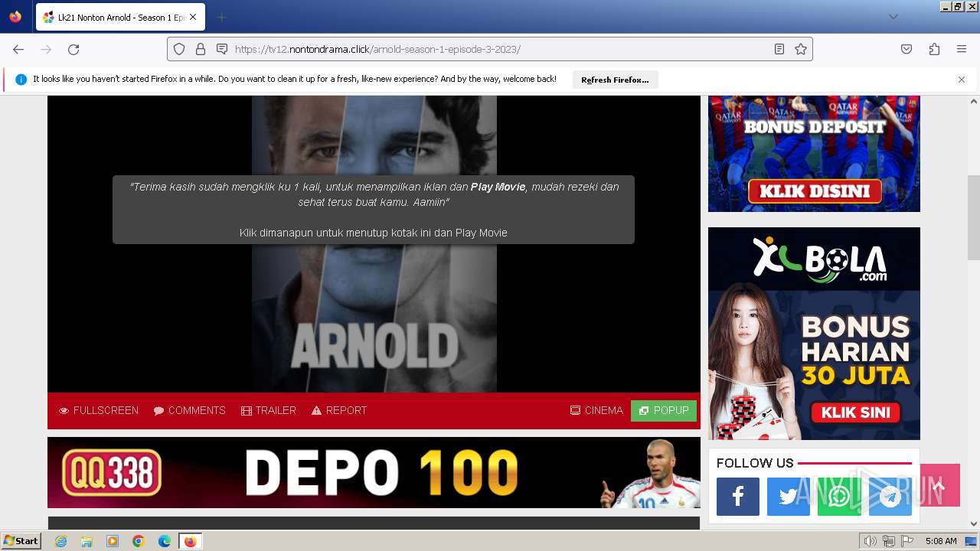Open Action Center flag tray icon
This screenshot has width=980, height=551.
point(907,541)
